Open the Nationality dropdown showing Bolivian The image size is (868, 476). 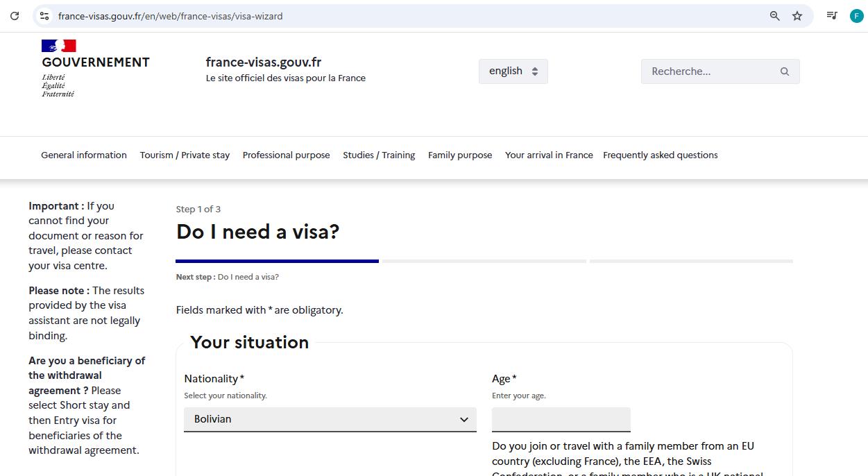(330, 418)
